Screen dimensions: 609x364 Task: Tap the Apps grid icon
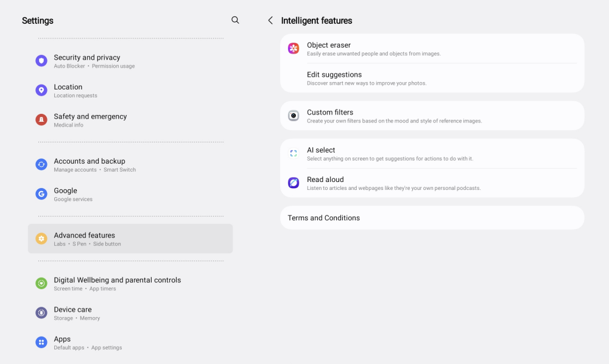(41, 343)
